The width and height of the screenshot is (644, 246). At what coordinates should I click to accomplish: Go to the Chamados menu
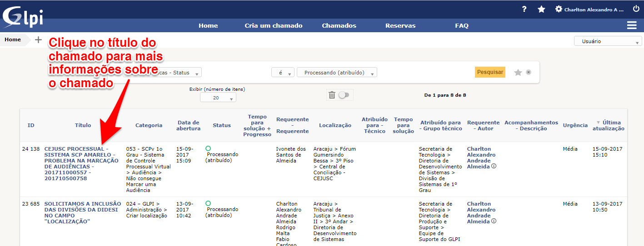(339, 26)
